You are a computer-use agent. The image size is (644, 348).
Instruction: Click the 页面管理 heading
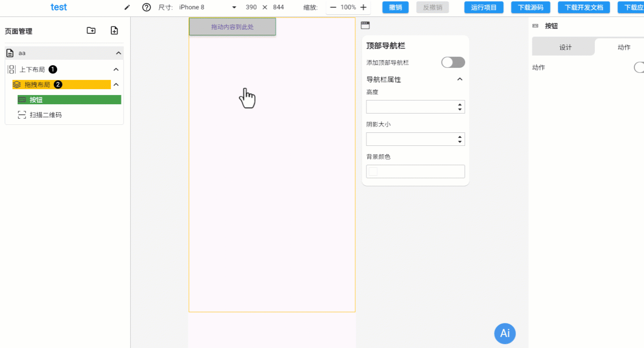(18, 31)
